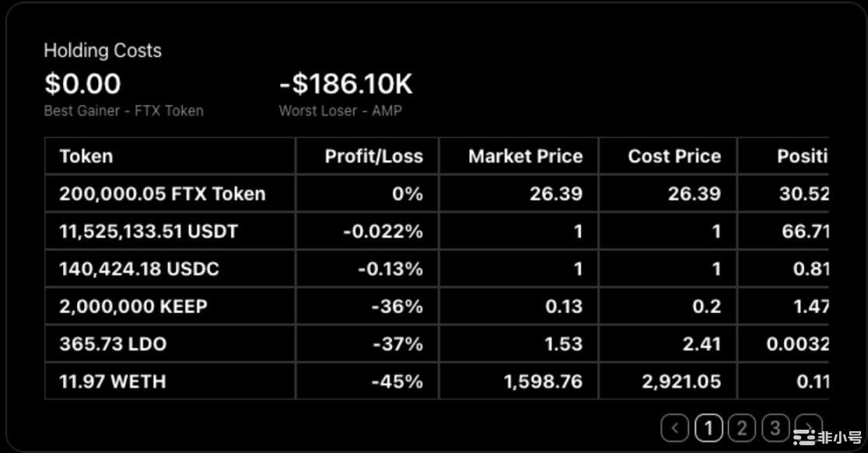Click the Cost Price column header
The width and height of the screenshot is (868, 453).
click(x=674, y=156)
